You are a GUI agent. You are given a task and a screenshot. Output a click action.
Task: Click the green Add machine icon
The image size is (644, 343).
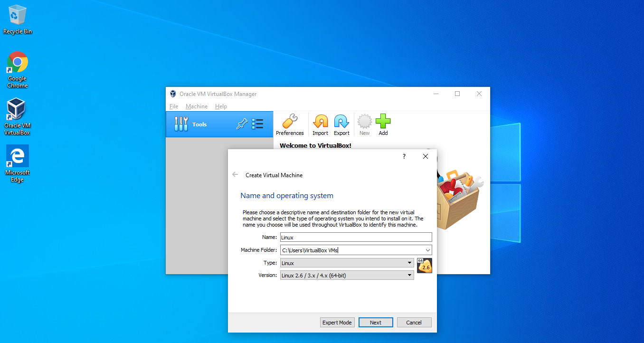click(x=383, y=125)
